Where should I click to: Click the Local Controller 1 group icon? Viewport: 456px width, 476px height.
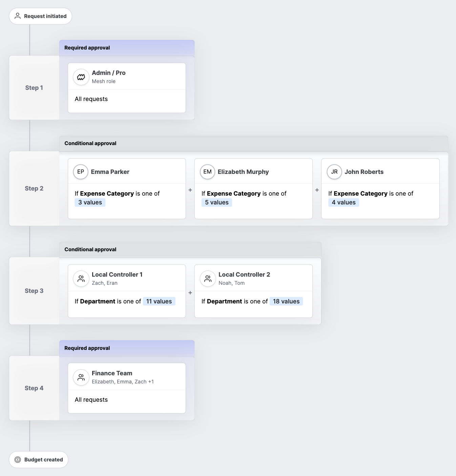click(x=81, y=279)
